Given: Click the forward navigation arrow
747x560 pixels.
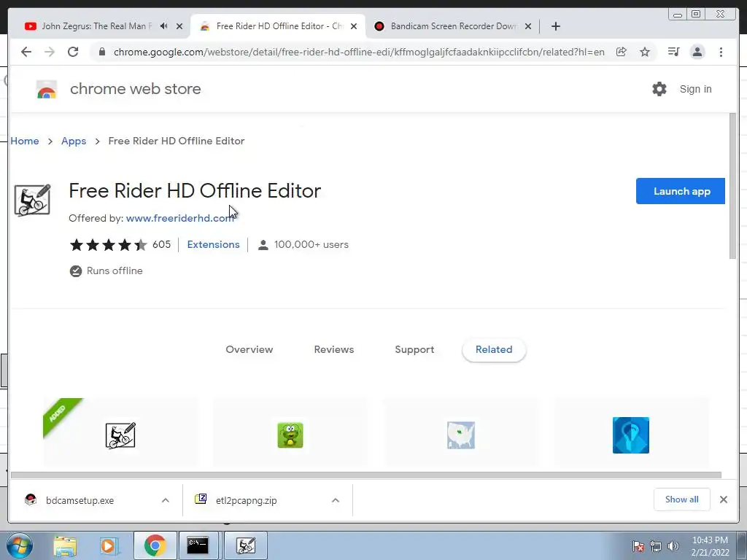Looking at the screenshot, I should click(50, 52).
